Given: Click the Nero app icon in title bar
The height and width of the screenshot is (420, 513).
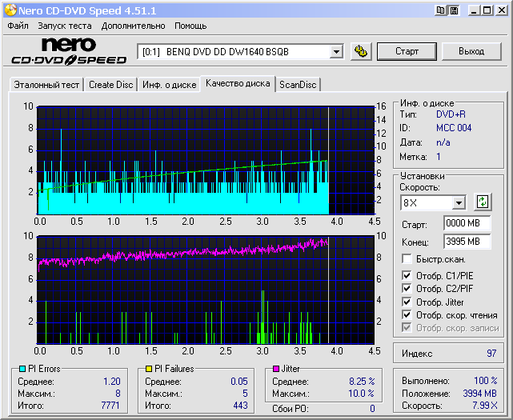Looking at the screenshot, I should 10,10.
